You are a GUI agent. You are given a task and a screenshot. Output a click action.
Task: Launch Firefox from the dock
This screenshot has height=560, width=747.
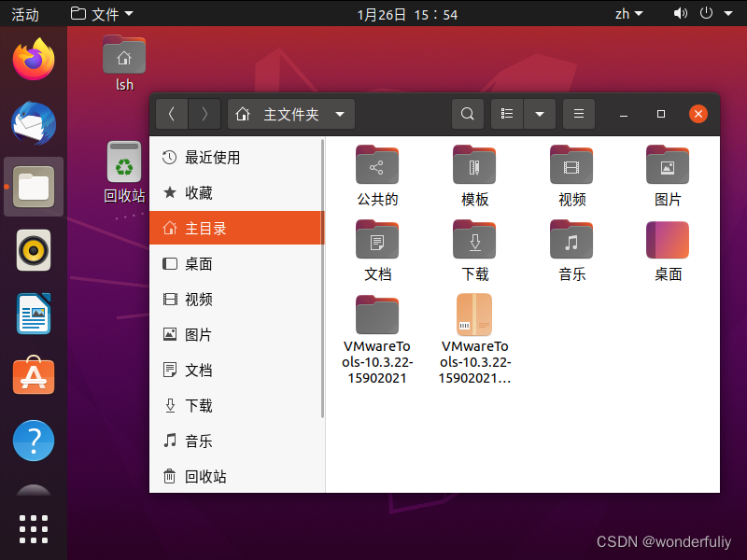click(34, 60)
